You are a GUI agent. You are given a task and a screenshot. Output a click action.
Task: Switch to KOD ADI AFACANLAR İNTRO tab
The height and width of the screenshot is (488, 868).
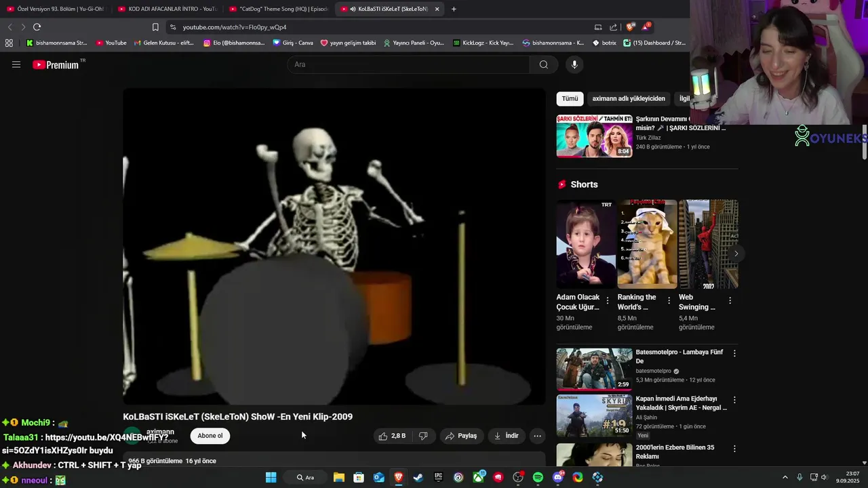pos(166,9)
